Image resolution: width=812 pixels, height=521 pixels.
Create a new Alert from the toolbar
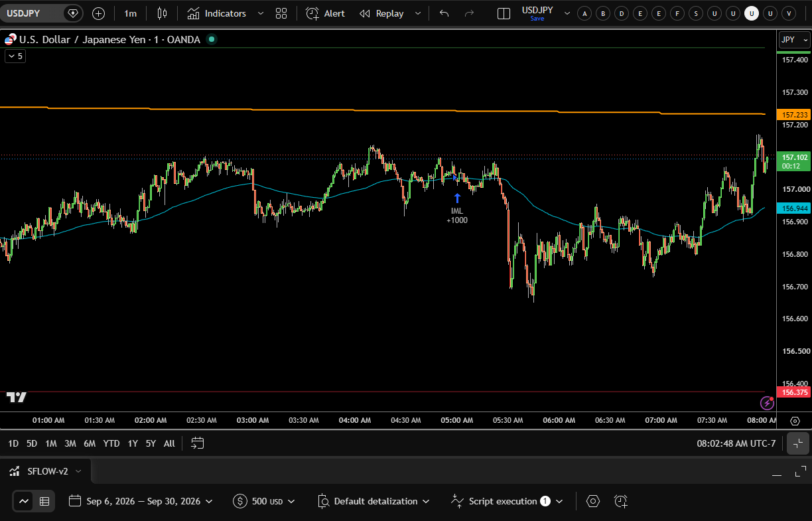325,13
